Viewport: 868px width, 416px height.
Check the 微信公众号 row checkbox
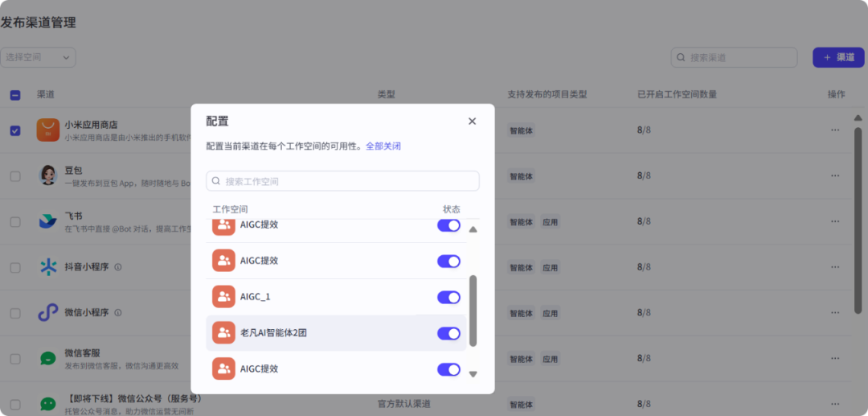(15, 405)
